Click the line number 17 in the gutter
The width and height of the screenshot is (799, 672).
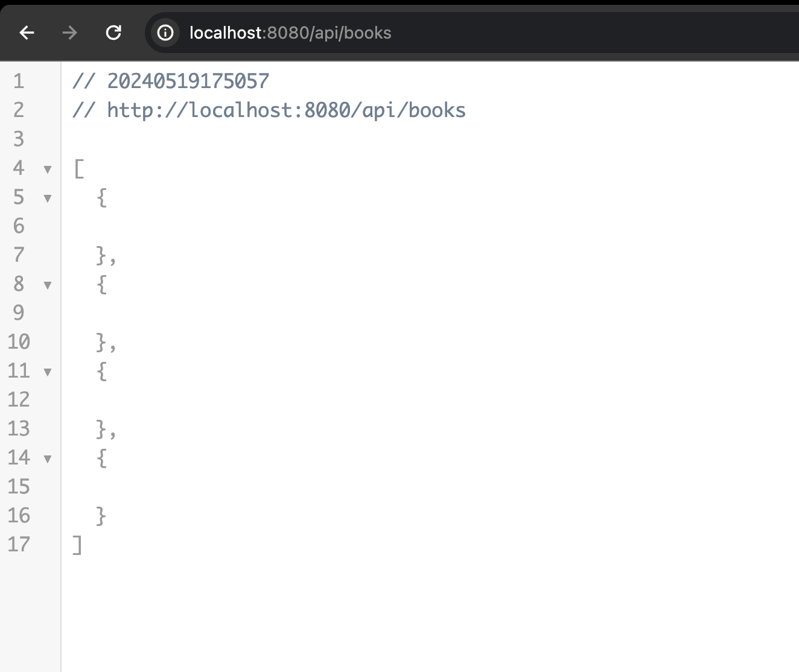(x=19, y=545)
